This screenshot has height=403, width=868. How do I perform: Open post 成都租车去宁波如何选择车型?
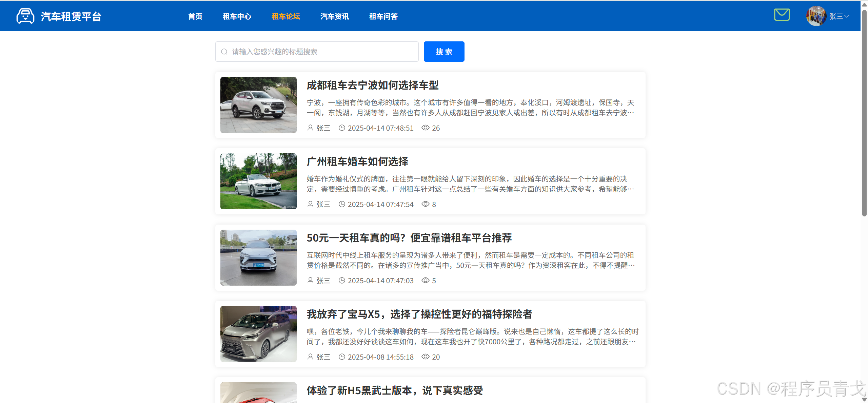tap(372, 85)
